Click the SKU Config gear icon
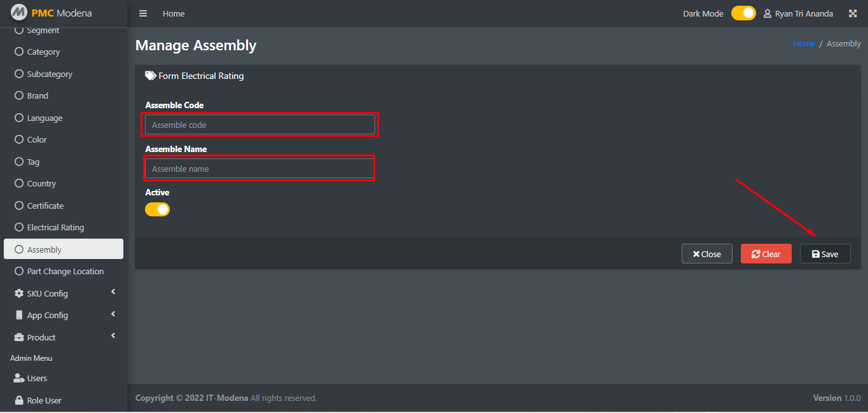The image size is (868, 413). click(19, 293)
